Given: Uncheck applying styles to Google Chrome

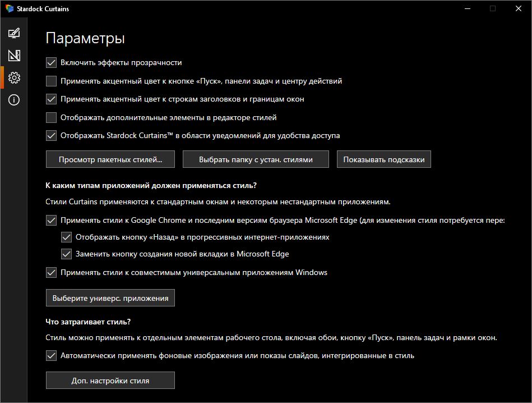Looking at the screenshot, I should [52, 221].
